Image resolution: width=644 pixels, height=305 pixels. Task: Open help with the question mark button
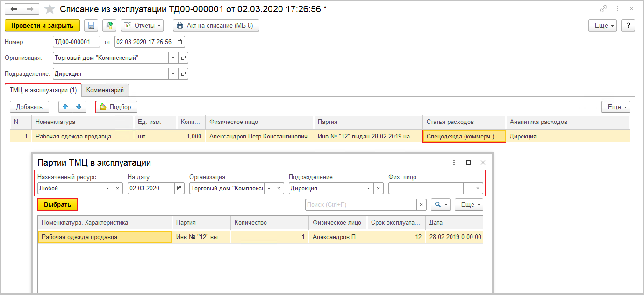[x=628, y=25]
